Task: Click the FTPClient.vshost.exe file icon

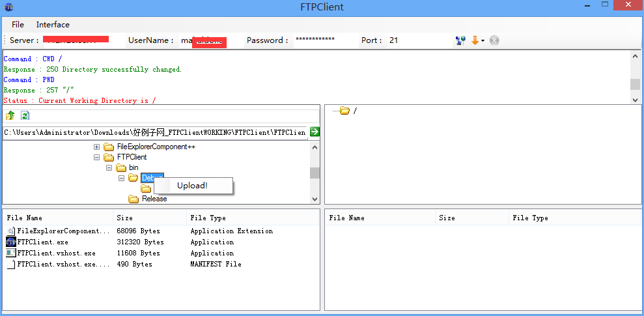Action: pyautogui.click(x=11, y=253)
